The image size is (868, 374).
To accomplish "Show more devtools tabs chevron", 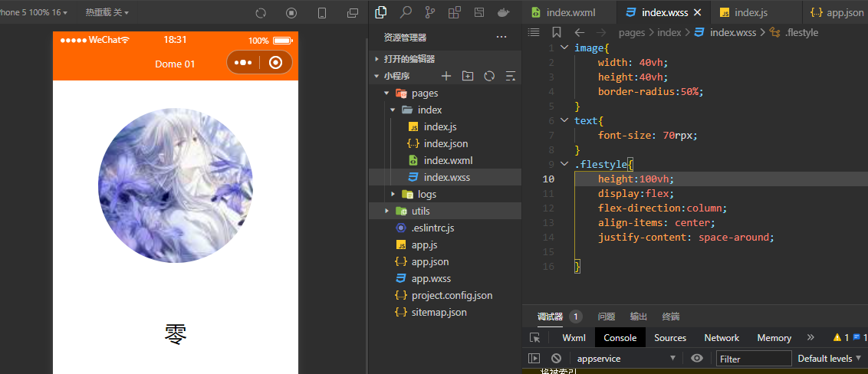I will [811, 337].
